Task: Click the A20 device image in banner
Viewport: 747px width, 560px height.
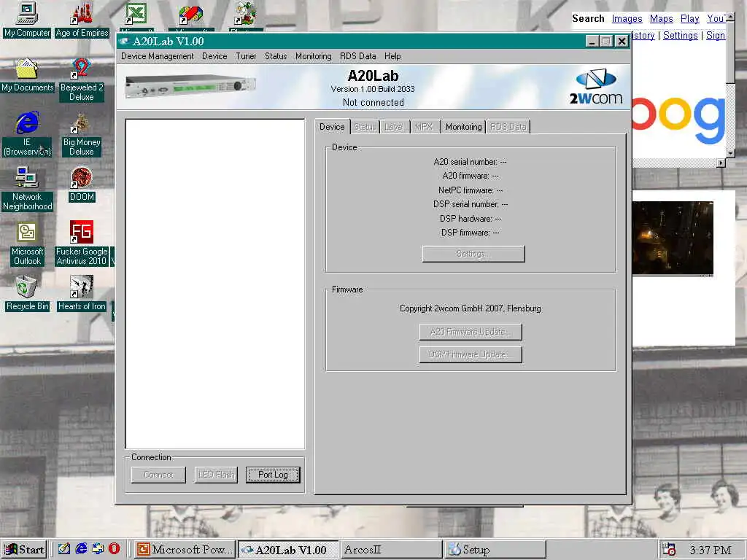Action: [190, 86]
